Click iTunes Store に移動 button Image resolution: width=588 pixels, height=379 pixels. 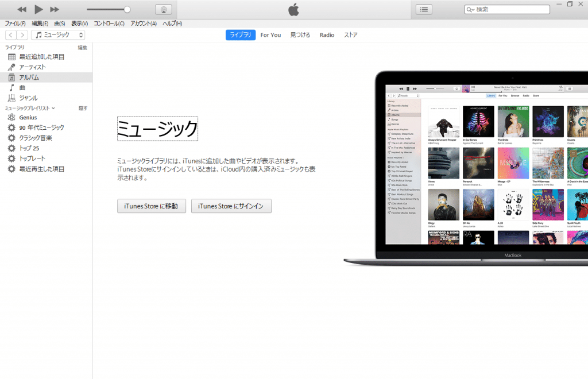(x=152, y=206)
